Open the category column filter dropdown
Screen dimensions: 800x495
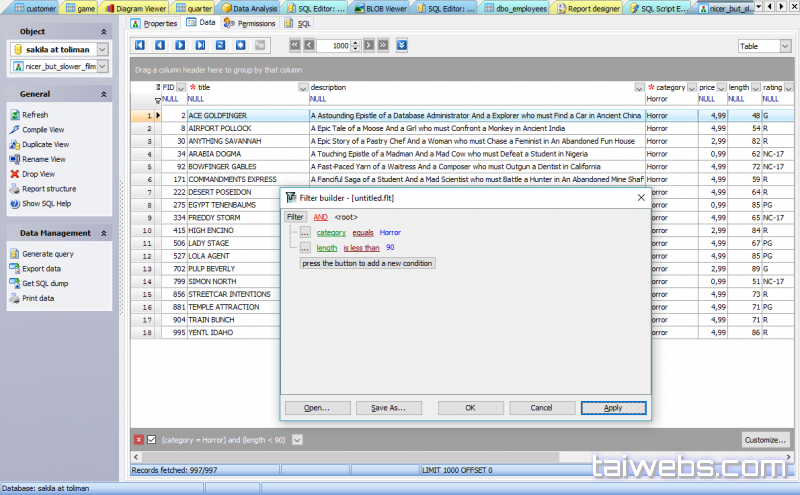click(692, 88)
